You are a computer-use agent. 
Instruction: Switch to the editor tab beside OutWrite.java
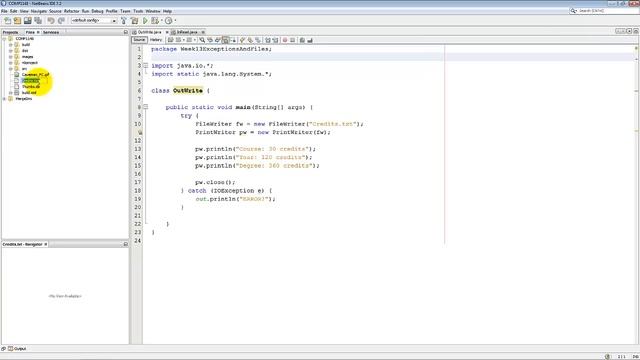[187, 32]
